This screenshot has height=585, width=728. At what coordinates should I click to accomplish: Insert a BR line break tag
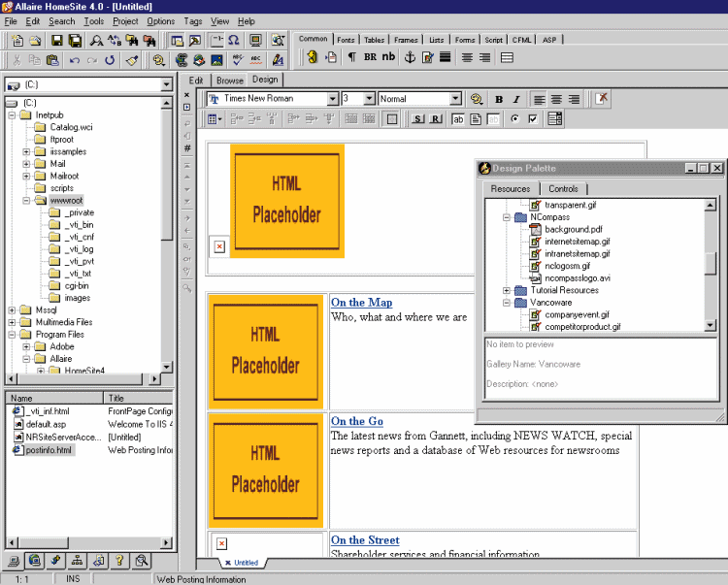tap(370, 57)
